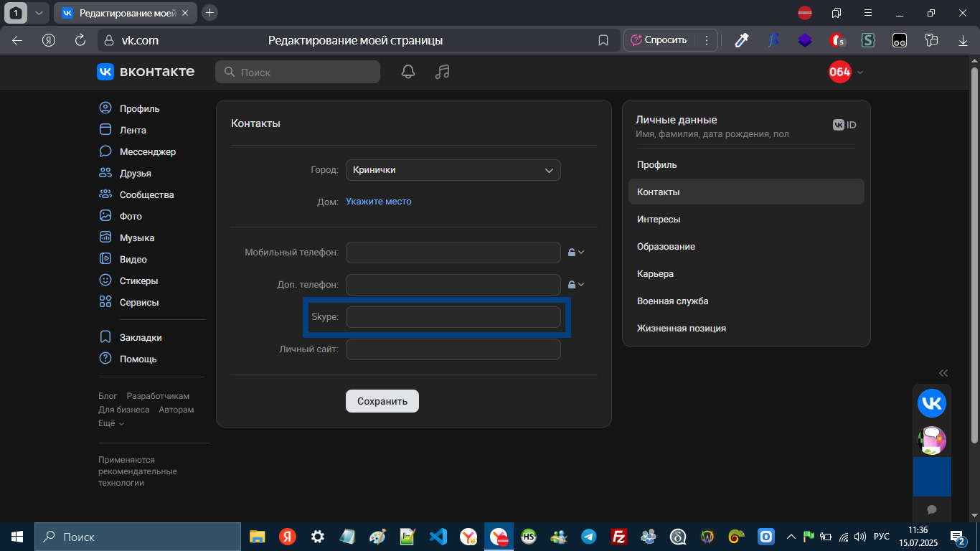Bookmark this page in address bar
980x551 pixels.
point(603,40)
